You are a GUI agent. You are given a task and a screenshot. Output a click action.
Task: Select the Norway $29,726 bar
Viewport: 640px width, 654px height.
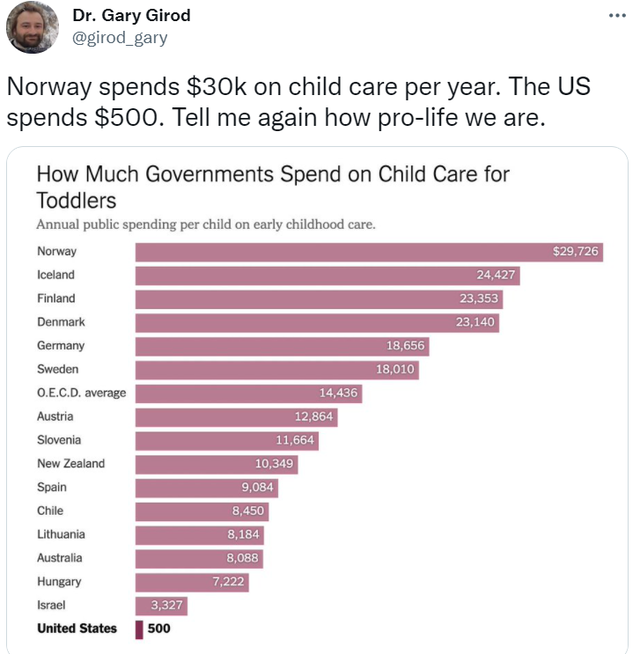pos(369,252)
